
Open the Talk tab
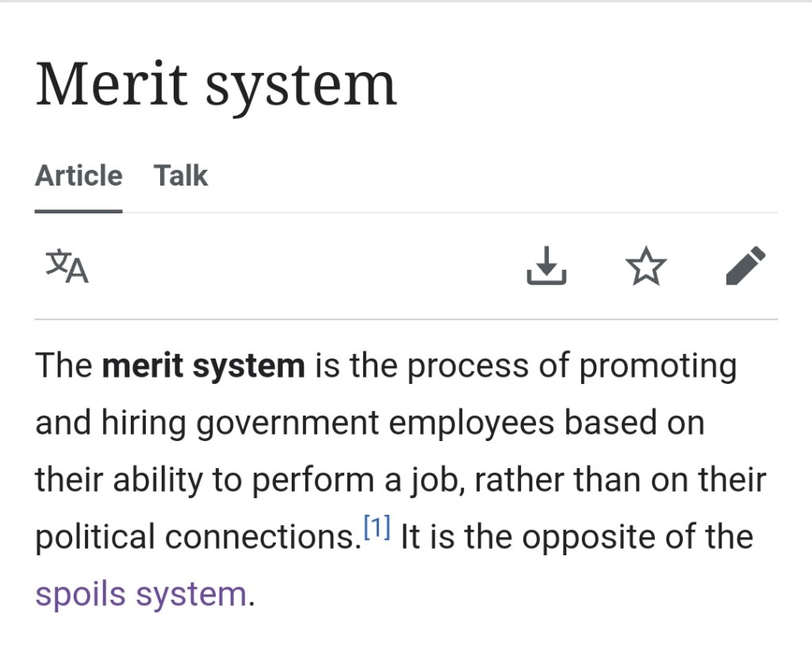[x=181, y=175]
